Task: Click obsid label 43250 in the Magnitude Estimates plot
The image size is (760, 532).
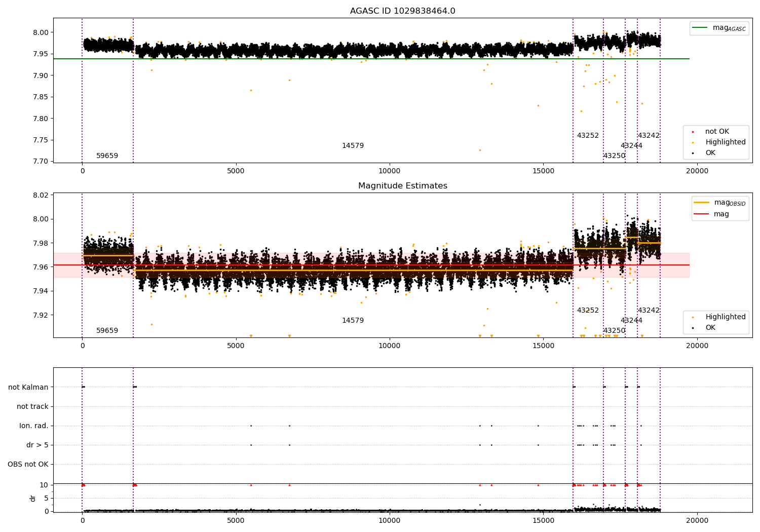Action: [614, 331]
